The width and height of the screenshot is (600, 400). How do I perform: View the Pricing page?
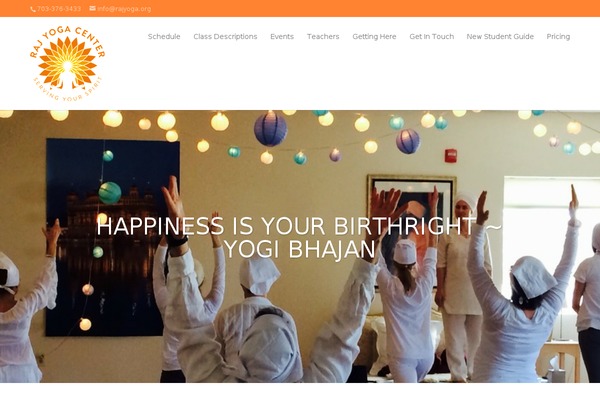tap(558, 36)
